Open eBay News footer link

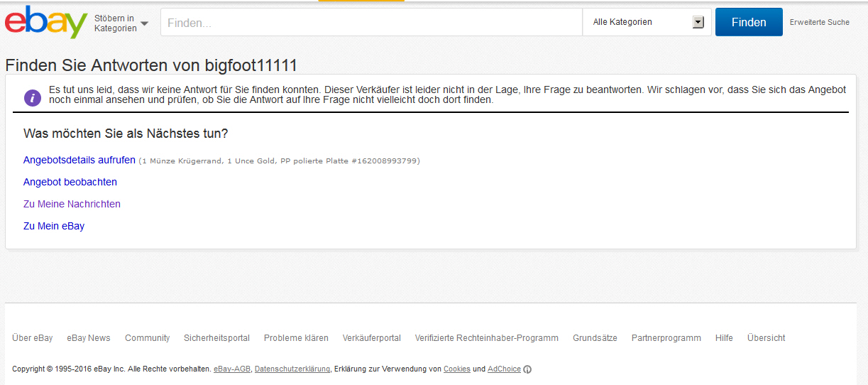pos(89,338)
